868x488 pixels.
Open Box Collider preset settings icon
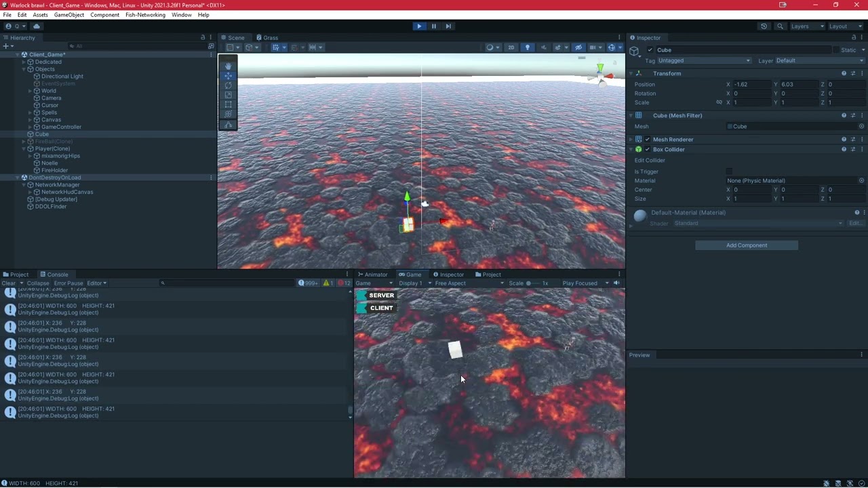853,149
